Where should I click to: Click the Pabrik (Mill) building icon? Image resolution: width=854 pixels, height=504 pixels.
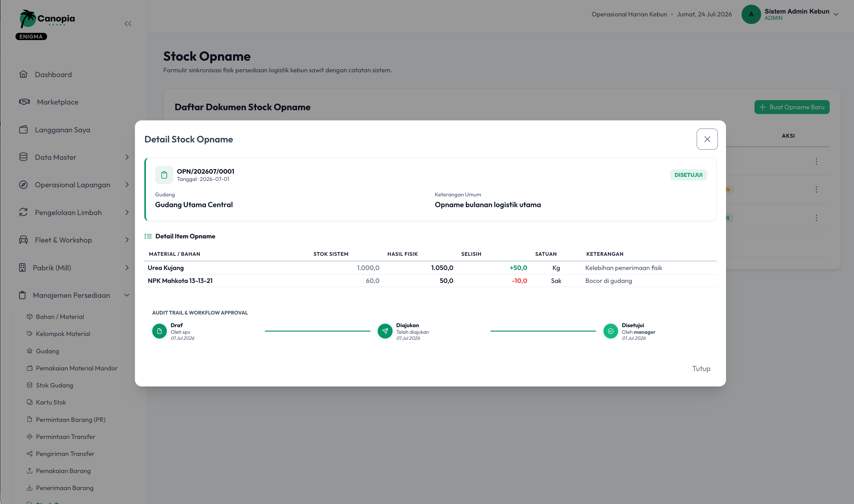22,267
